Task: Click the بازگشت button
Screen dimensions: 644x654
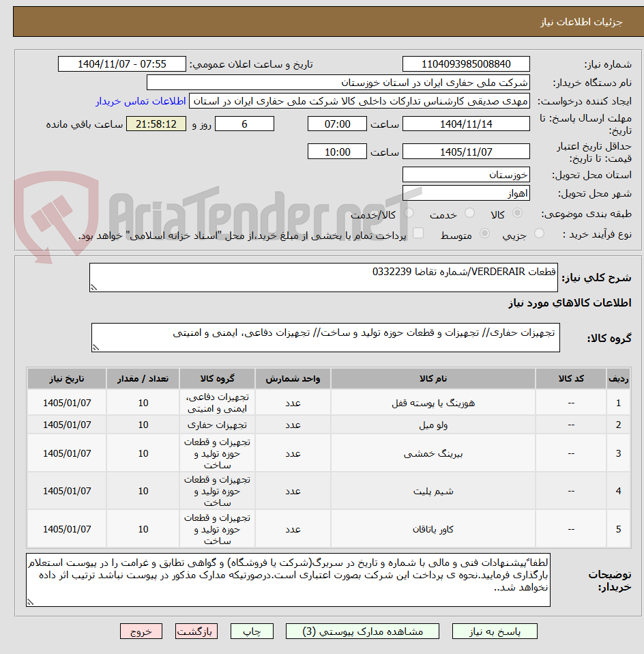Action: (196, 631)
